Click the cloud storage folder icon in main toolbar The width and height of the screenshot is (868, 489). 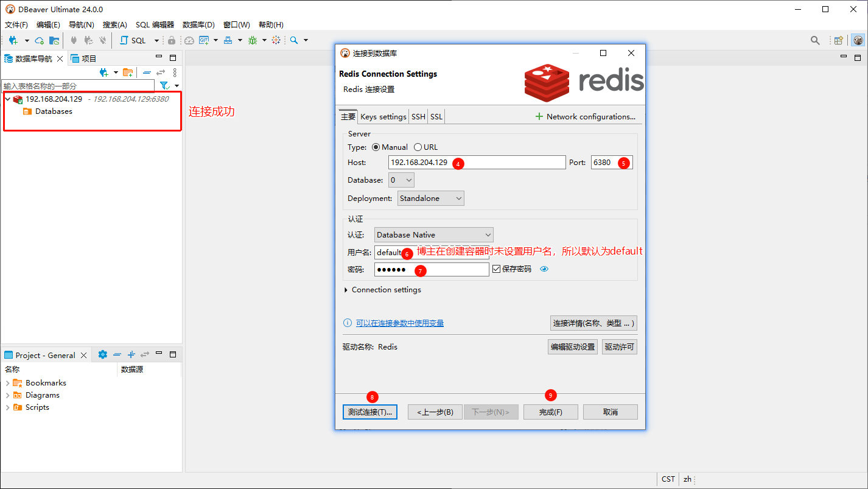tap(54, 40)
